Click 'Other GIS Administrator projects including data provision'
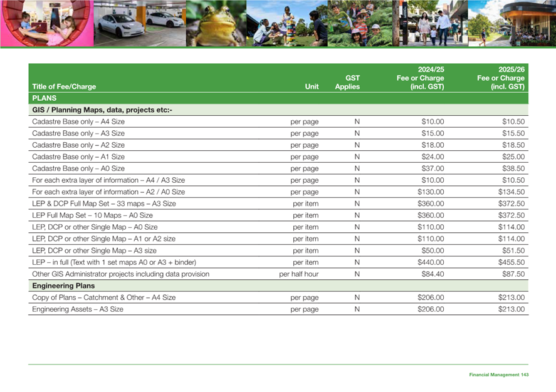 [120, 274]
